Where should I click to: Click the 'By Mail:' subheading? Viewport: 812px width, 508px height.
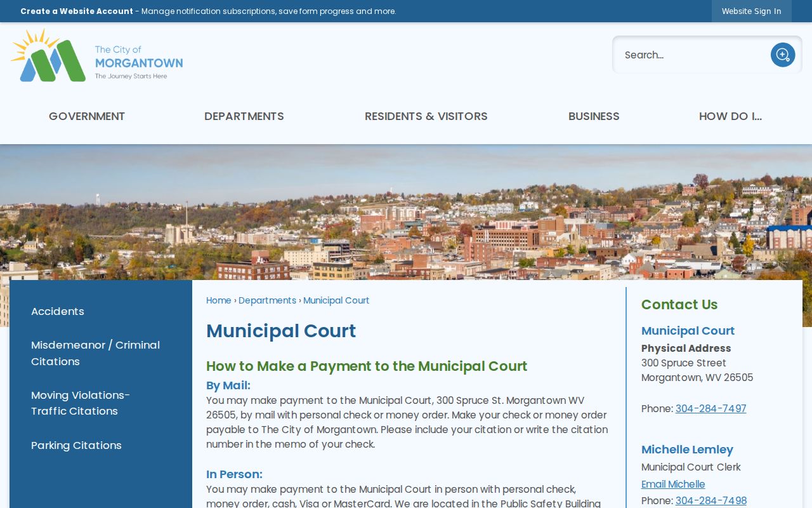click(x=228, y=385)
